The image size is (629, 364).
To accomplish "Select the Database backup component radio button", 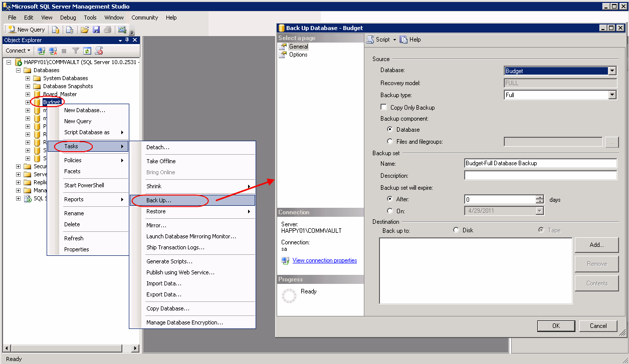I will click(390, 129).
